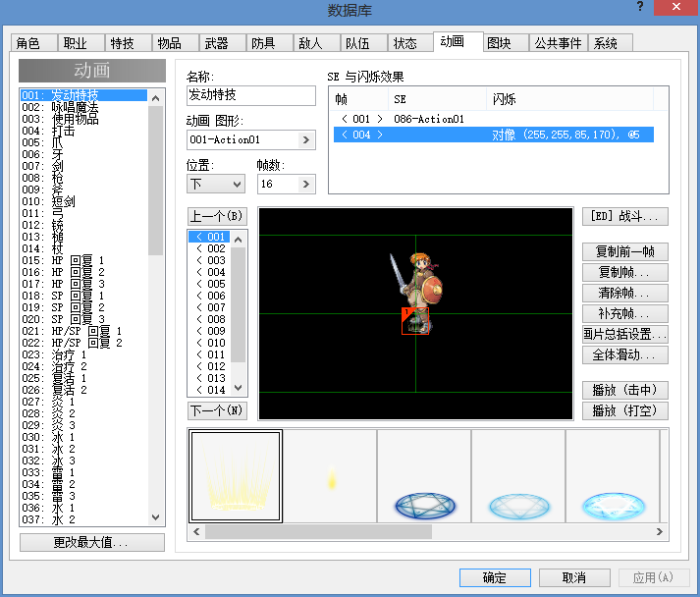Go to the 武器 tab
This screenshot has height=597, width=700.
coord(223,43)
